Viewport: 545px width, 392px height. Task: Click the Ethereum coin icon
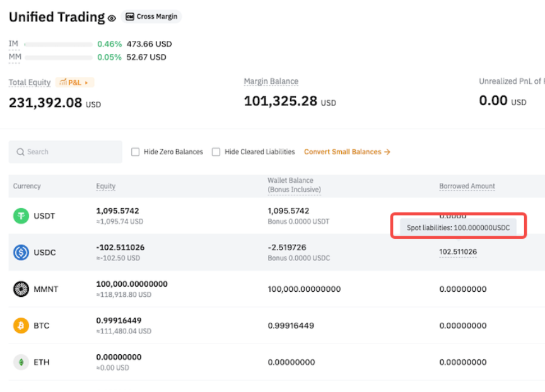click(21, 362)
